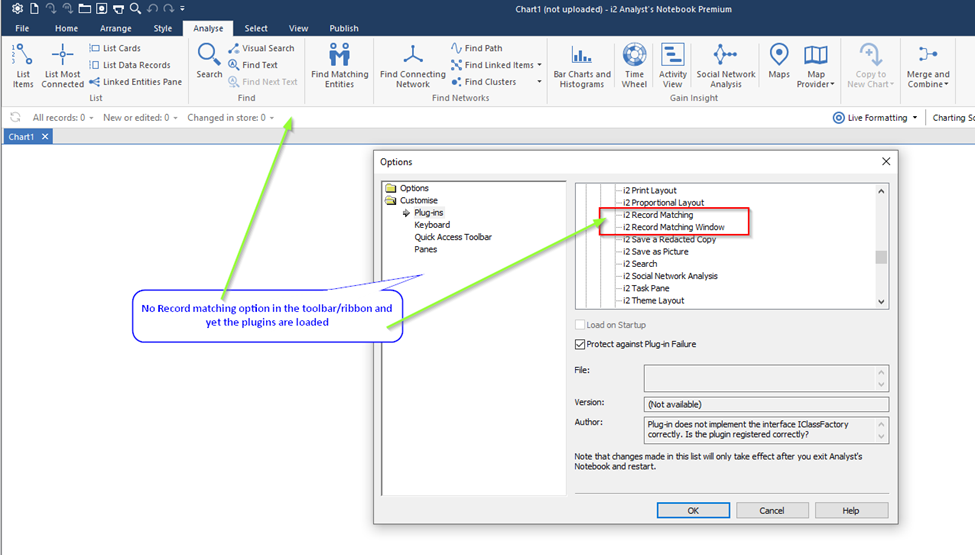Expand the Merge and Combine dropdown arrow

946,85
